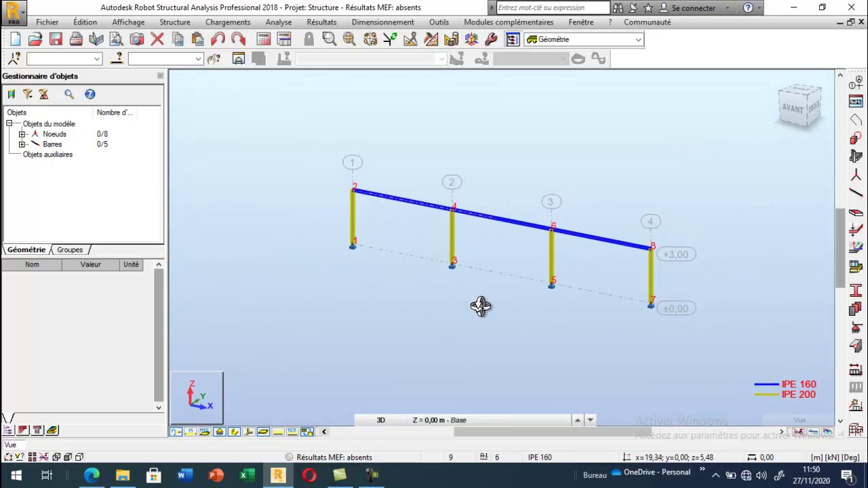Click the zoom window magnifier icon

point(330,39)
